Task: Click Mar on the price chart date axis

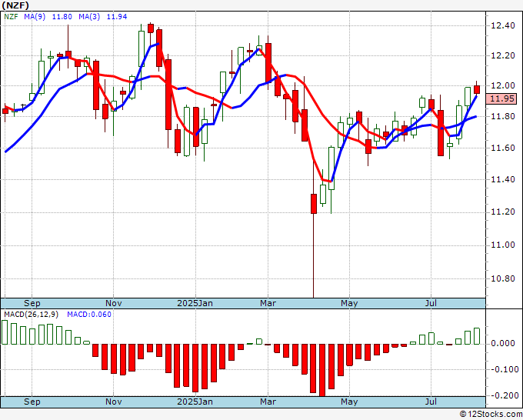Action: click(268, 303)
